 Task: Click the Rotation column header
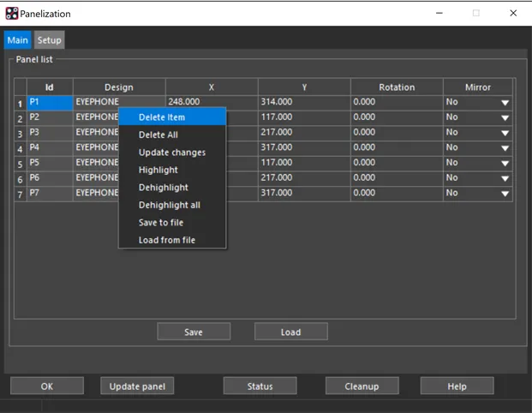397,87
